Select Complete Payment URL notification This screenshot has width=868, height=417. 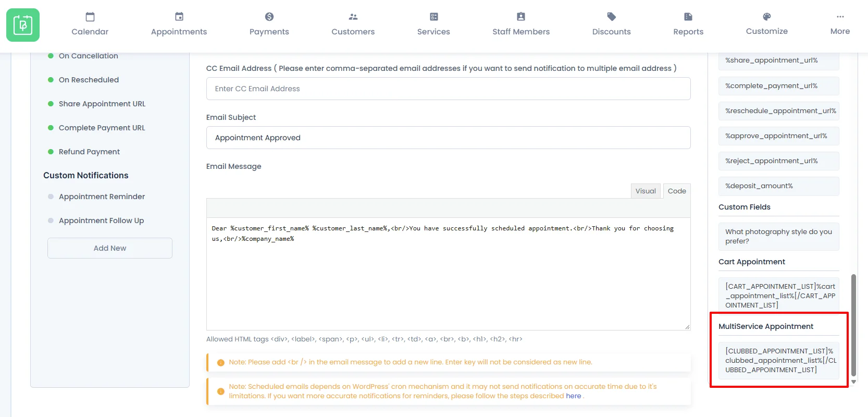[102, 128]
